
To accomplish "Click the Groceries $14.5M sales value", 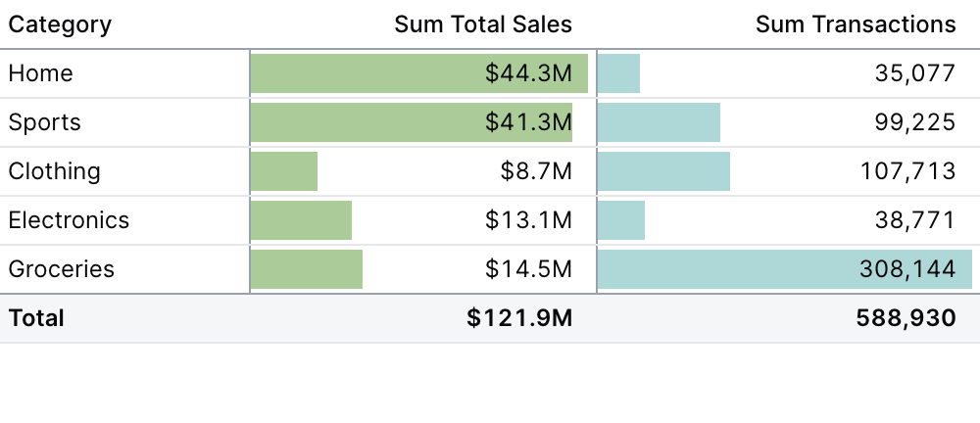I will [528, 269].
